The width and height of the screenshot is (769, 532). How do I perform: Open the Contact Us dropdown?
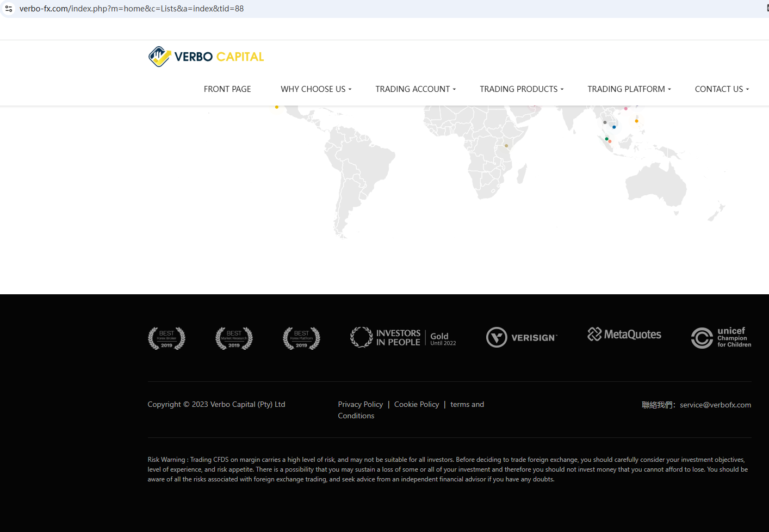point(722,89)
